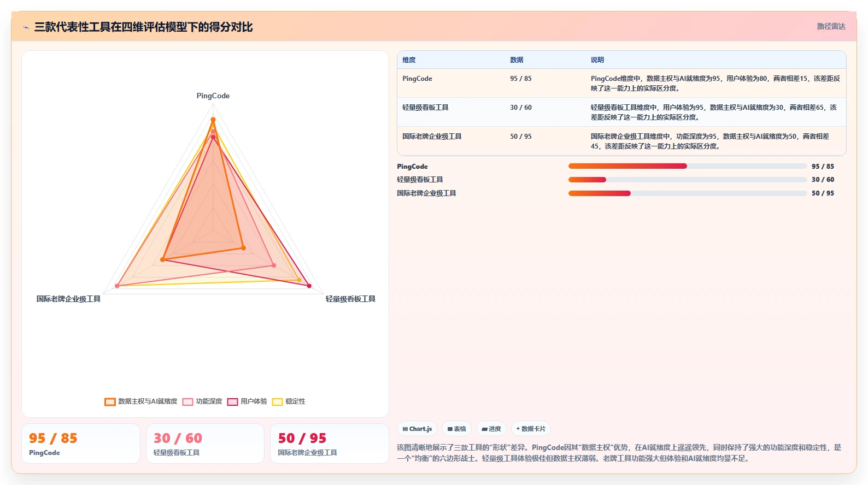Click the 轻量级看板工具 explanation text in 说明 column
This screenshot has height=485, width=868.
click(714, 113)
